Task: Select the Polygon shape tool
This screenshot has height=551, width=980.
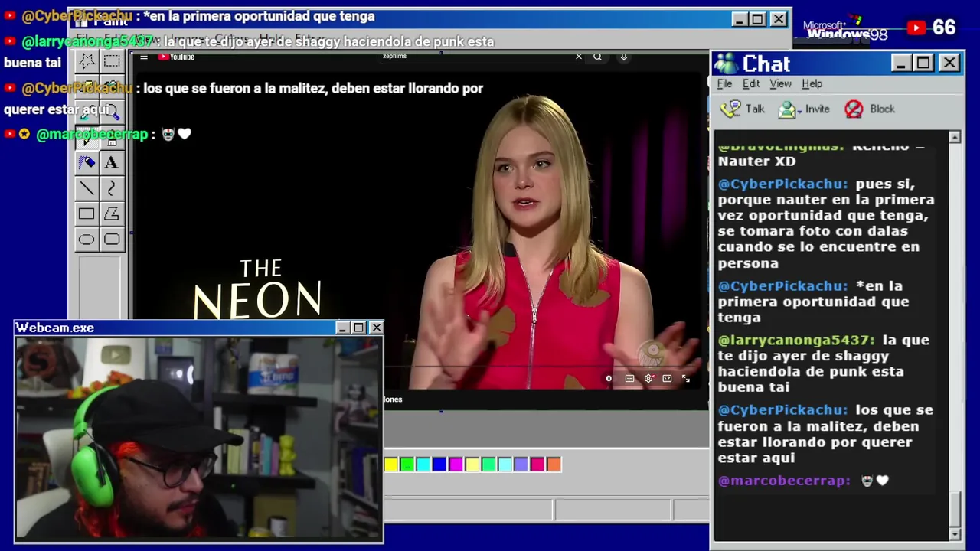Action: (112, 214)
